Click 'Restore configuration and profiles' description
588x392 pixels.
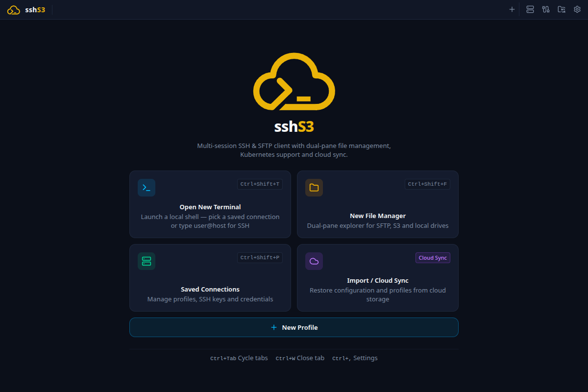coord(378,294)
